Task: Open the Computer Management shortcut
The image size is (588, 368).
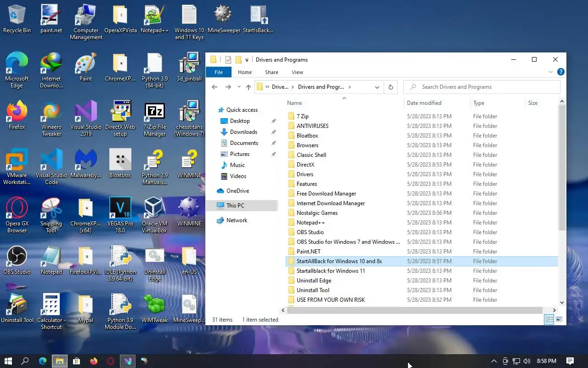Action: point(86,22)
